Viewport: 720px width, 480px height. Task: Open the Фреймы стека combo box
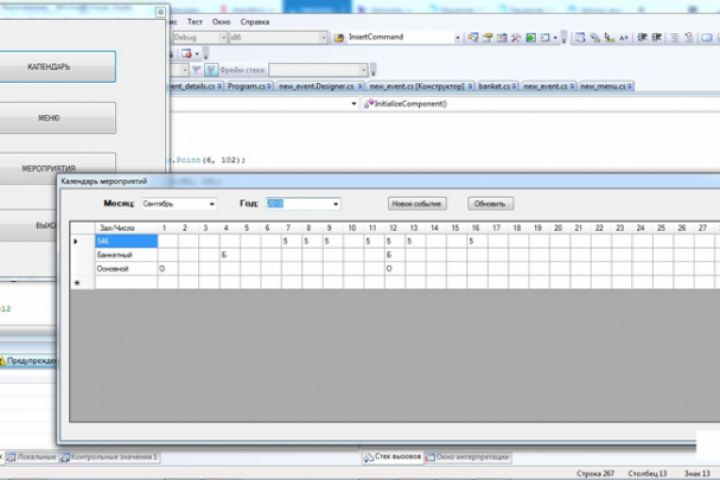[318, 70]
